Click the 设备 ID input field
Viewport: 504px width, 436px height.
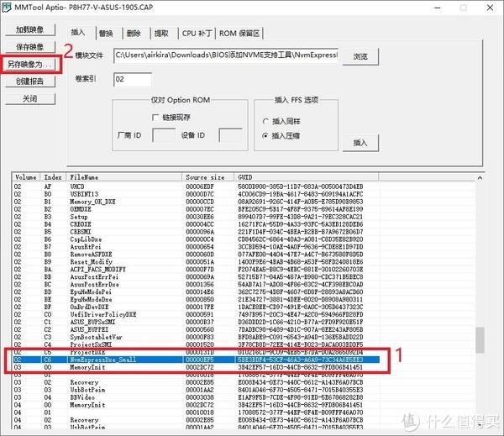[230, 135]
